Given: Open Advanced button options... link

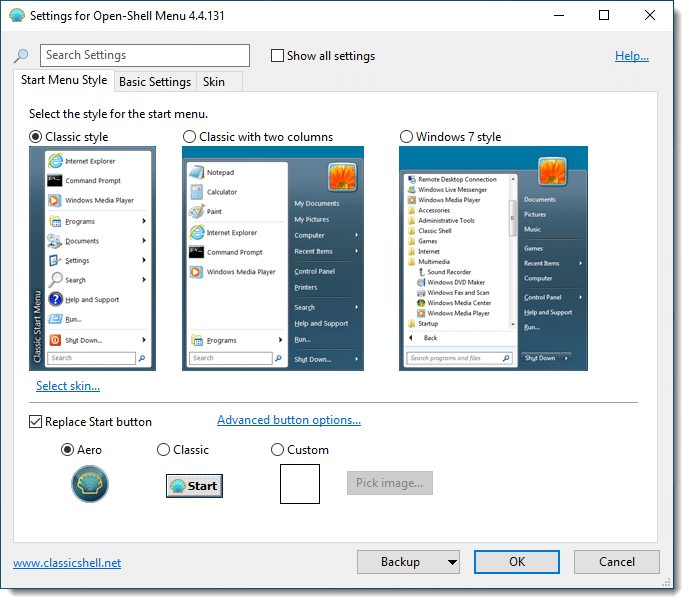Looking at the screenshot, I should click(x=289, y=420).
